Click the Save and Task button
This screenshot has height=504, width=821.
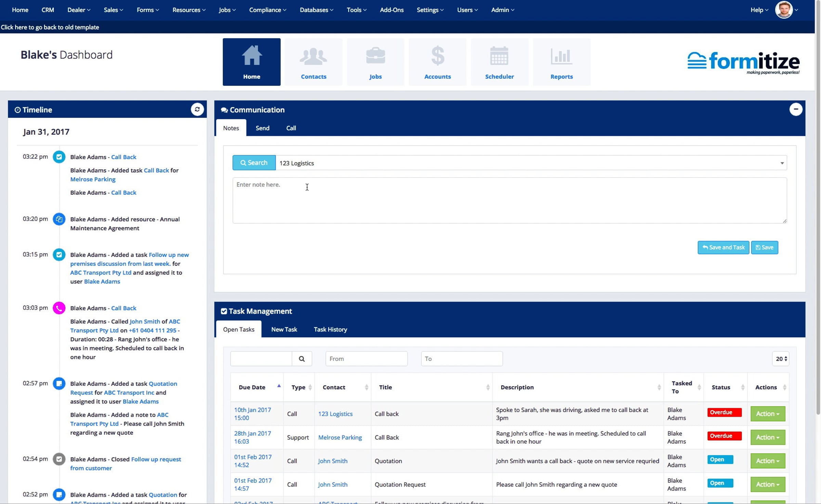[723, 247]
